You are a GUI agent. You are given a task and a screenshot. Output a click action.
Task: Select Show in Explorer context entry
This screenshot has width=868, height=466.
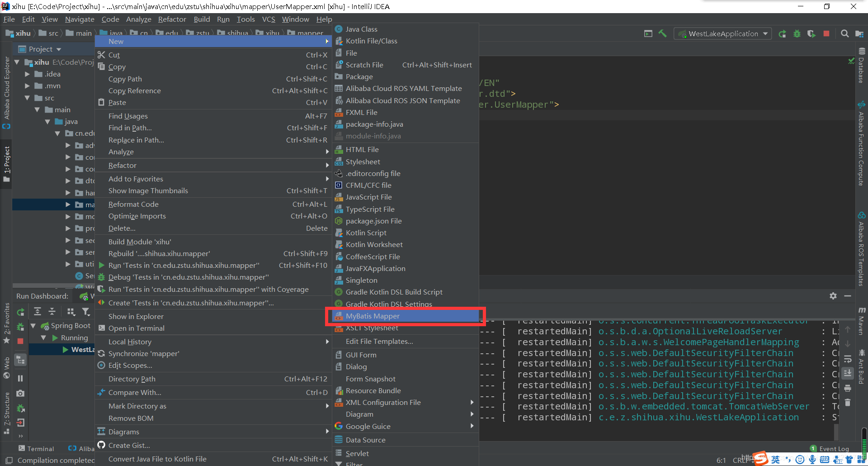click(213, 316)
